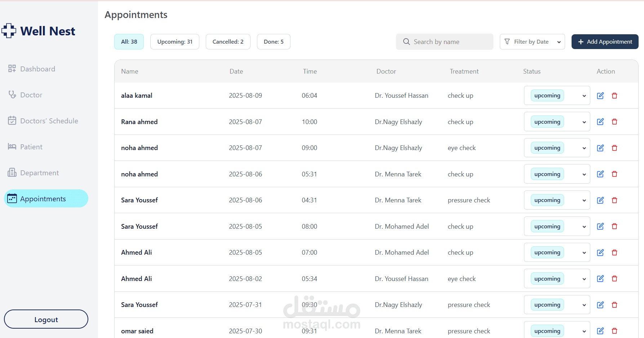The width and height of the screenshot is (644, 338).
Task: Open status dropdown for Sara Youssef 04:31
Action: pyautogui.click(x=557, y=200)
